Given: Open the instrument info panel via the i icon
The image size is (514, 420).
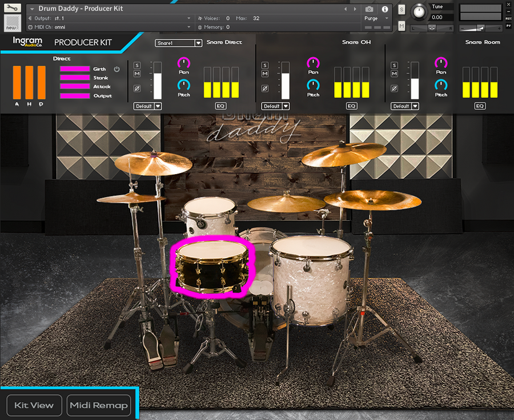Looking at the screenshot, I should coord(384,9).
